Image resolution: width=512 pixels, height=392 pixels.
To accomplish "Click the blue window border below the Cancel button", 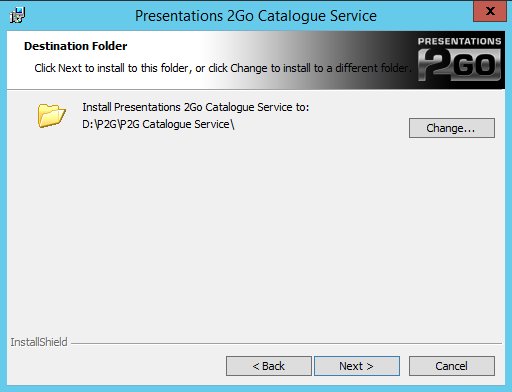I will 452,388.
